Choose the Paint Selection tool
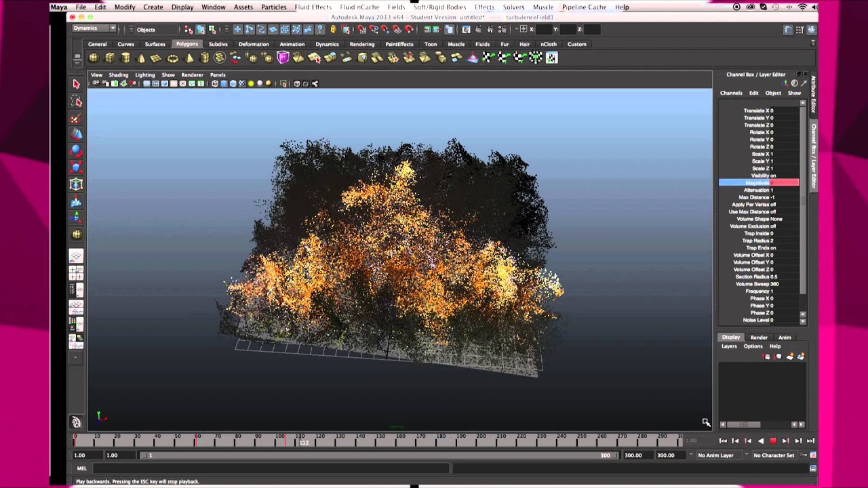Image resolution: width=868 pixels, height=488 pixels. click(76, 119)
